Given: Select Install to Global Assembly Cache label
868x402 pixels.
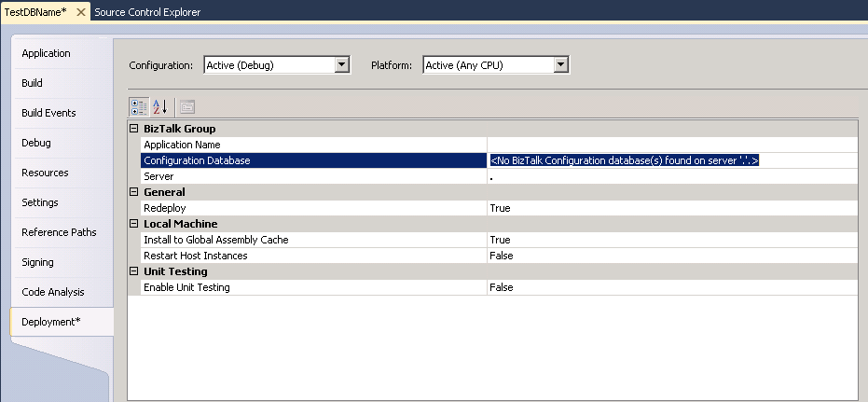Looking at the screenshot, I should coord(314,240).
